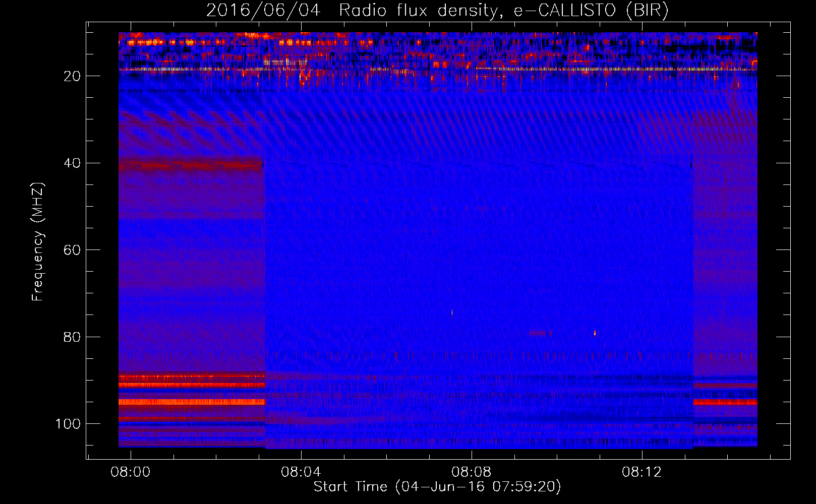Viewport: 816px width, 504px height.
Task: Click the 08:04 time tick label
Action: 301,472
